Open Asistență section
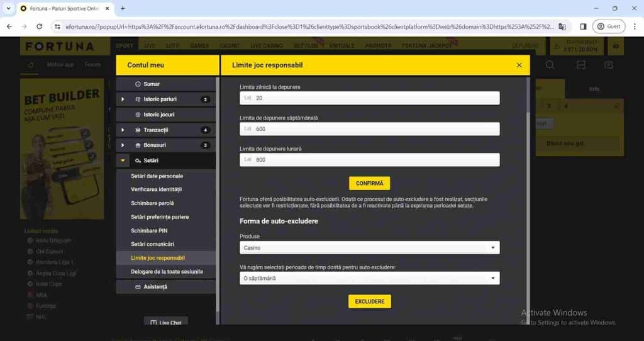The image size is (644, 341). coord(165,287)
